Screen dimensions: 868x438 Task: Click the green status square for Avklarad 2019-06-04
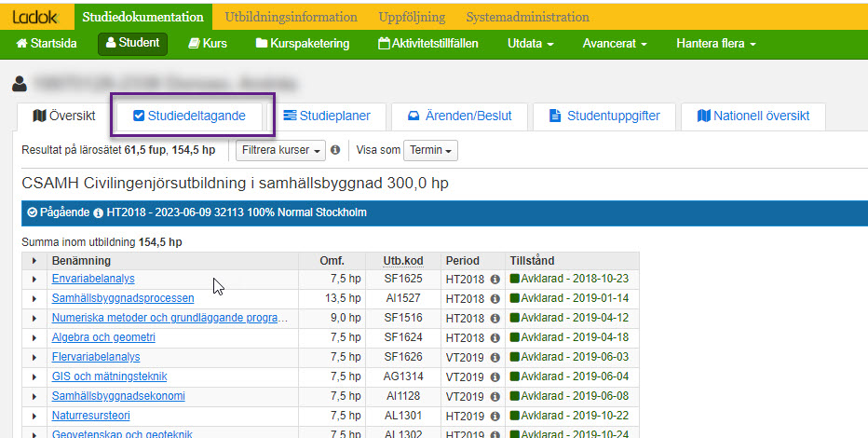[515, 376]
